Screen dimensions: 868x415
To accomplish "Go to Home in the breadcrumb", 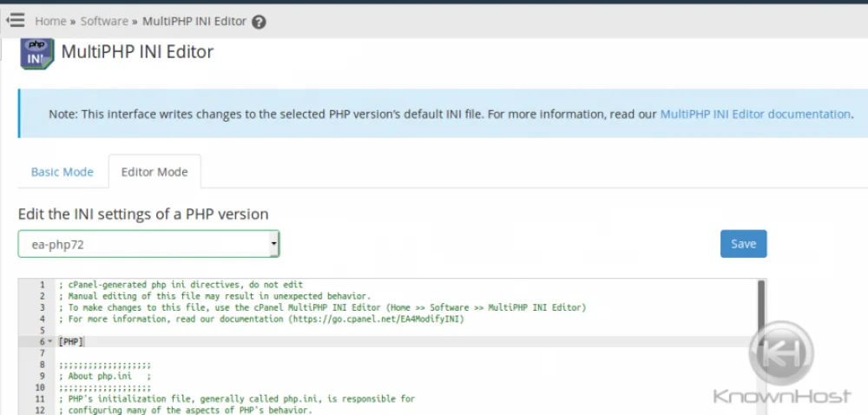I will click(50, 22).
